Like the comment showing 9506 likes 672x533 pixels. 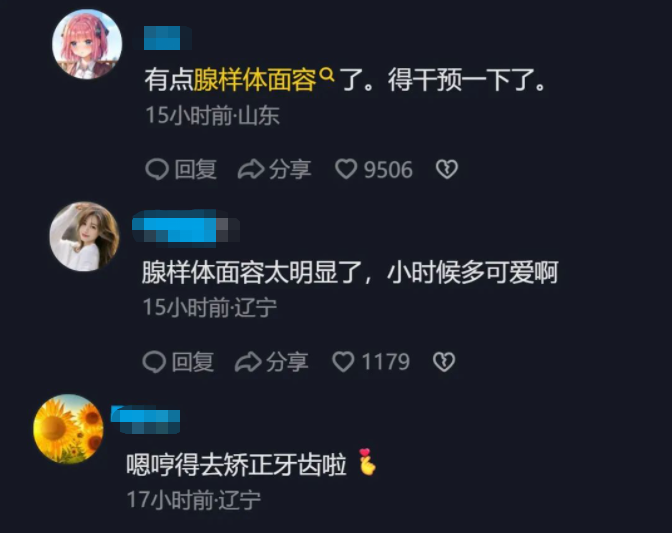(373, 169)
